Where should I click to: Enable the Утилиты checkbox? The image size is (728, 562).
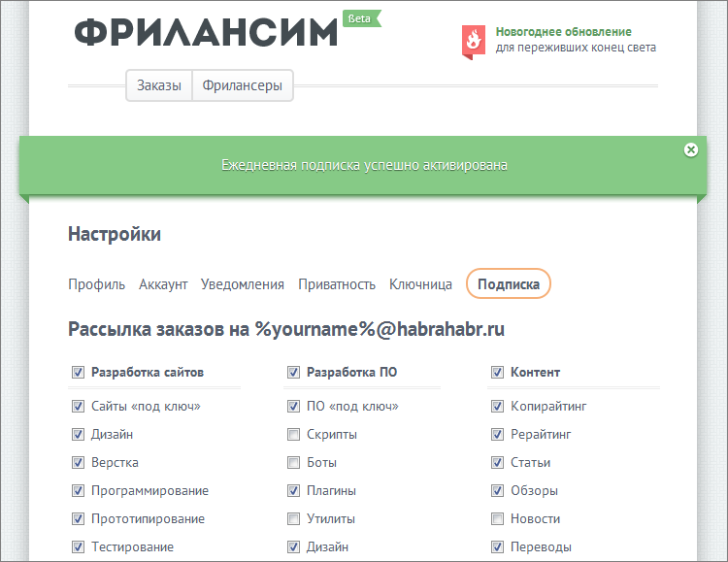pyautogui.click(x=293, y=518)
